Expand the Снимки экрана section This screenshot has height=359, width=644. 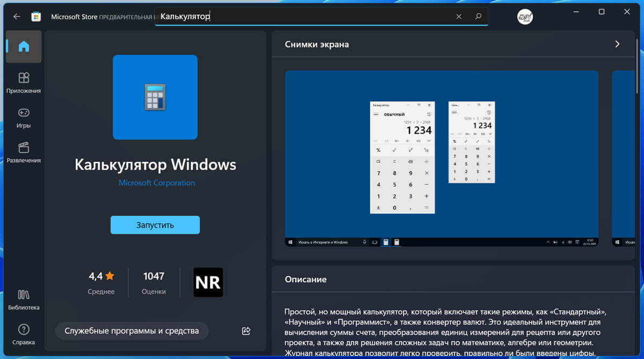(617, 44)
